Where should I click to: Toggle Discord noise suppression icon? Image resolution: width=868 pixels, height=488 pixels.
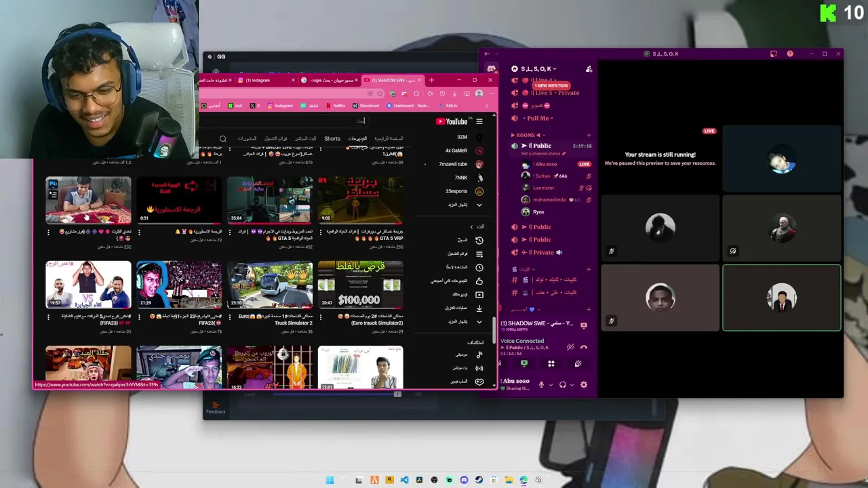click(x=571, y=347)
